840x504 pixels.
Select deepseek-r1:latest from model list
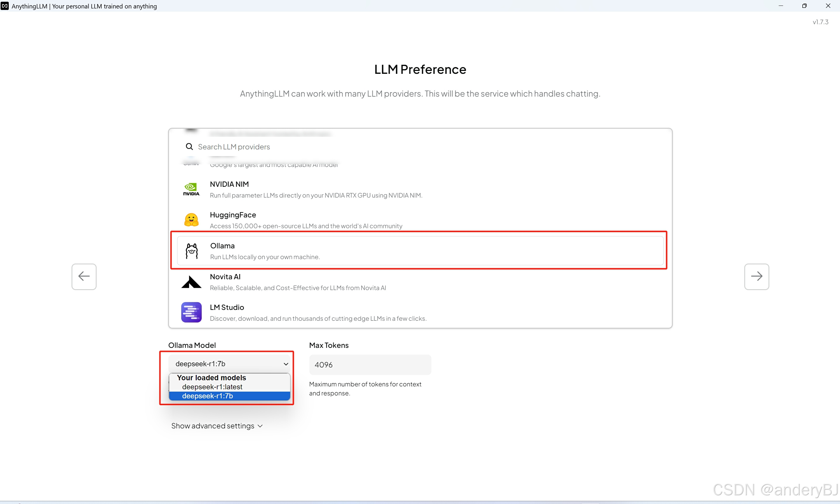[212, 387]
